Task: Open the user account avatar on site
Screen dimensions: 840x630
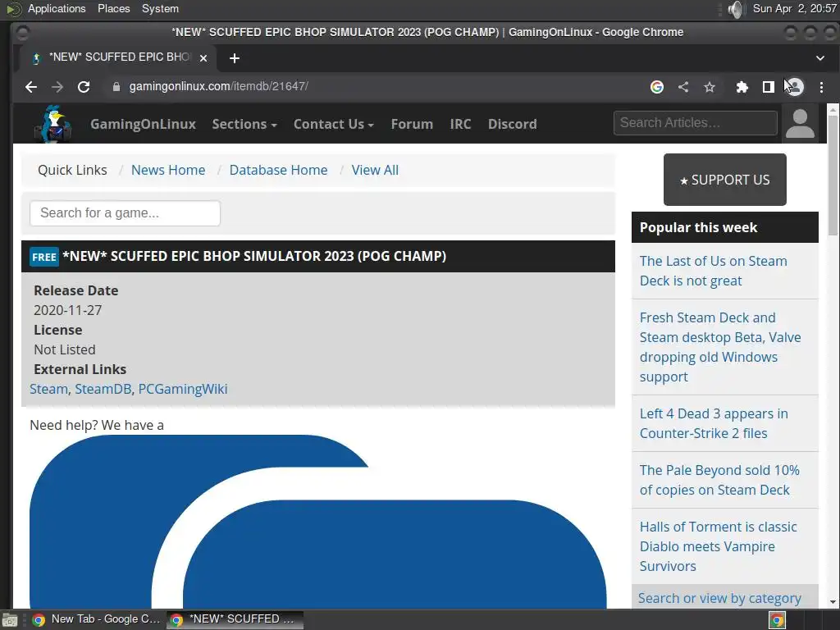Action: (800, 124)
